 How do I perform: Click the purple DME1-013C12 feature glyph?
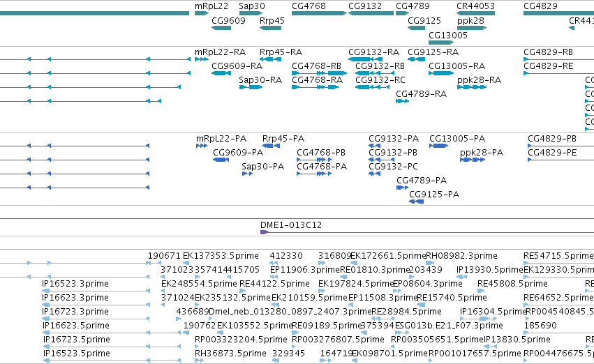[265, 232]
